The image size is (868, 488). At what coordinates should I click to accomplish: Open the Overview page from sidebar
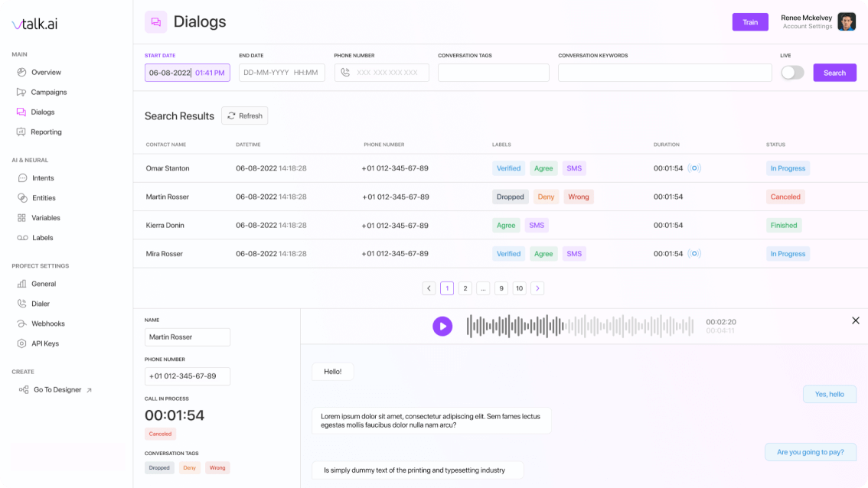tap(46, 72)
